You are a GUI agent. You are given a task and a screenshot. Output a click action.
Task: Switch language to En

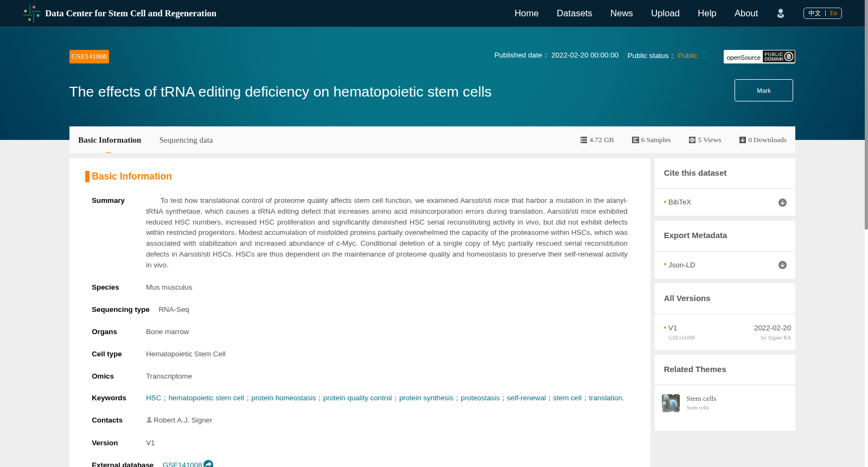point(833,13)
